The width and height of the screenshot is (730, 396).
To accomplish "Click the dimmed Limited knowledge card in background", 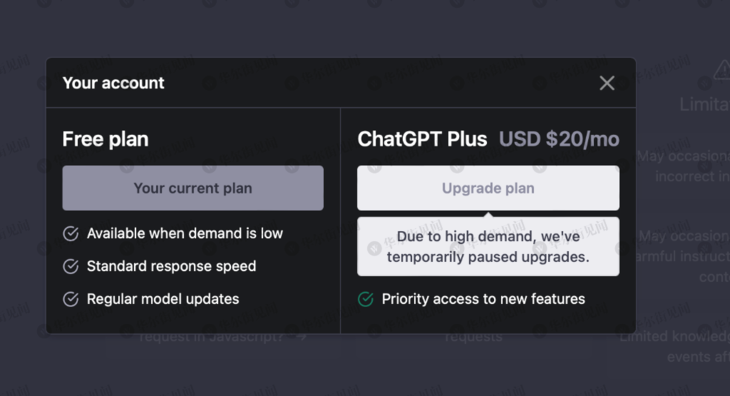I will click(670, 346).
